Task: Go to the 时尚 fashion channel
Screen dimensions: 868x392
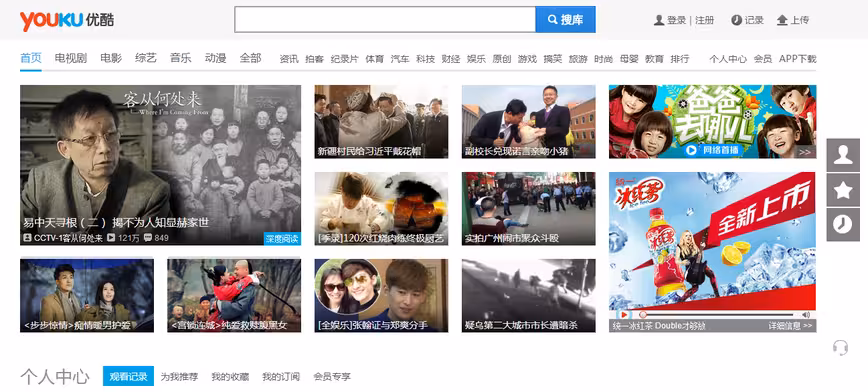Action: click(x=603, y=59)
